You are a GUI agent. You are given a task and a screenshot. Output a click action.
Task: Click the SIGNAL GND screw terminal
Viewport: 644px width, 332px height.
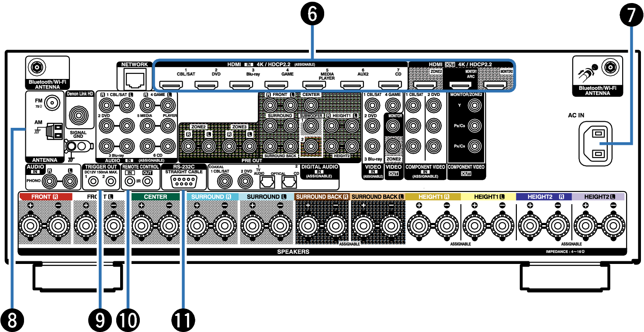(x=73, y=144)
